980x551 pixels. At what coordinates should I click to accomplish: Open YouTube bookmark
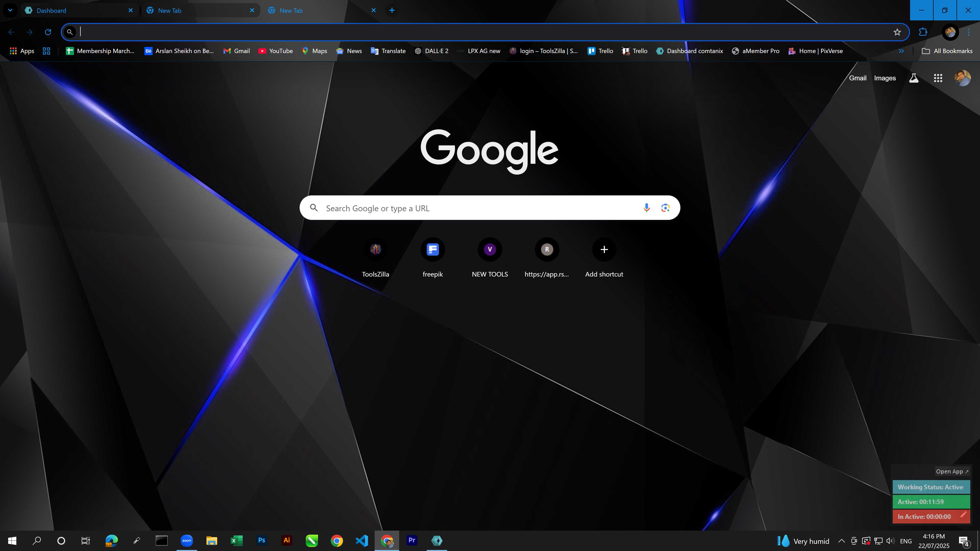(275, 51)
